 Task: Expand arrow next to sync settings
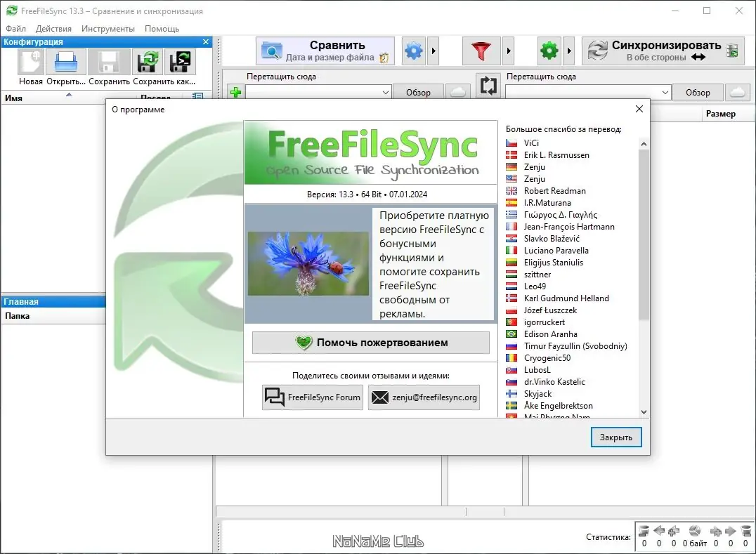tap(569, 51)
